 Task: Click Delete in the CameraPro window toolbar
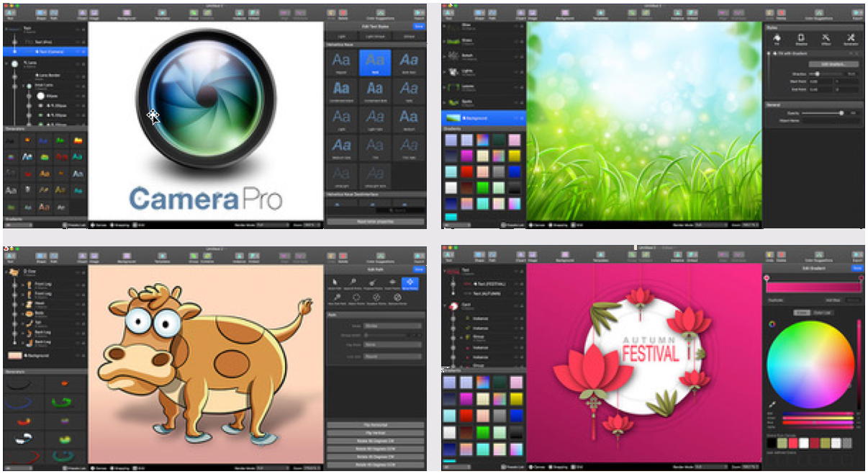pyautogui.click(x=343, y=14)
